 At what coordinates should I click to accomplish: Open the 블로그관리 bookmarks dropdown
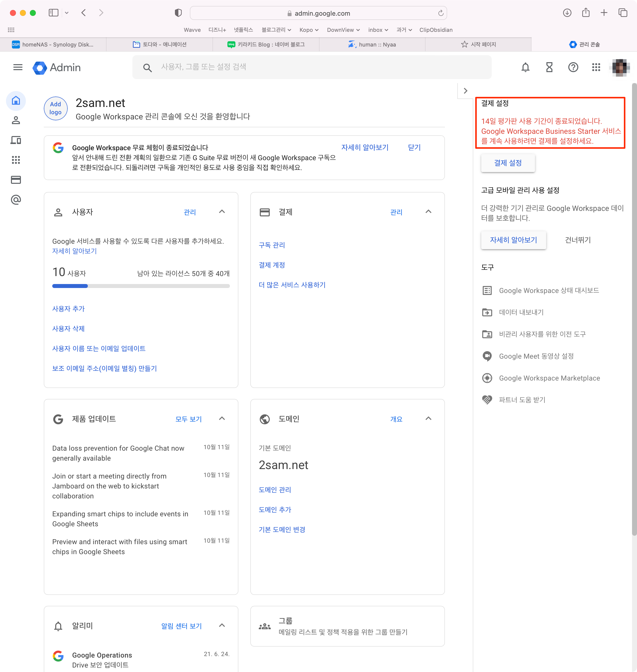pos(276,30)
